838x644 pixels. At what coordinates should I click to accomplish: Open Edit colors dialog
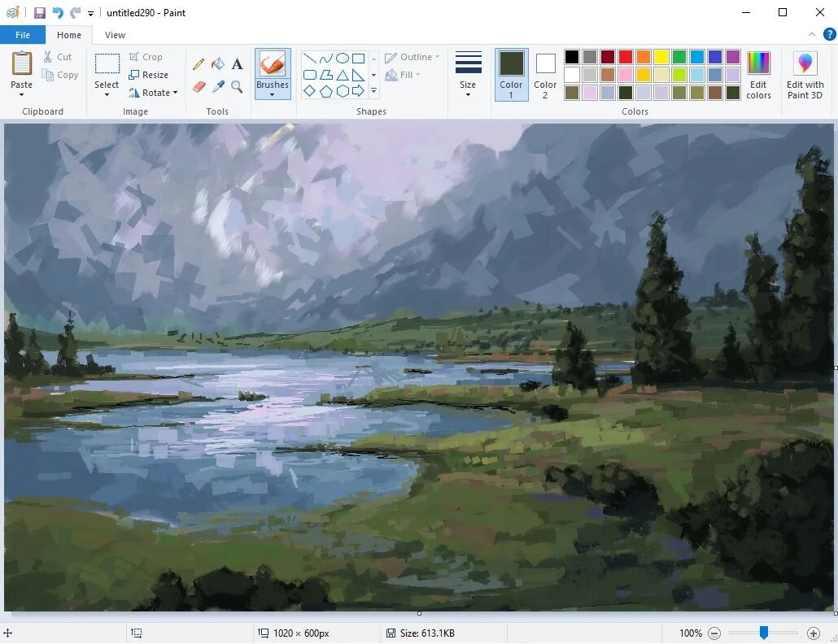tap(758, 76)
